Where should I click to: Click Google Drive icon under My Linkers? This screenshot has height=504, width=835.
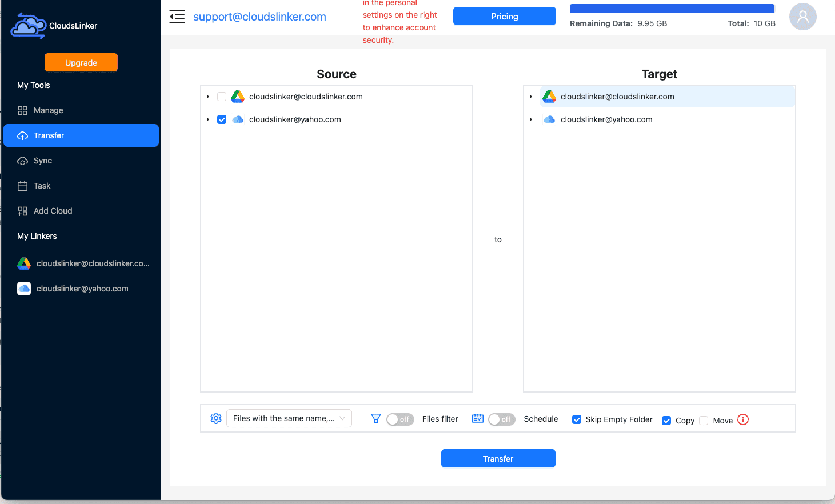tap(24, 263)
